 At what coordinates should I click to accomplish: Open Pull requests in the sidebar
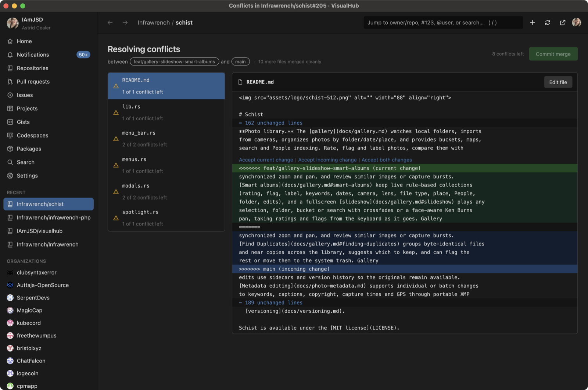[x=49, y=82]
